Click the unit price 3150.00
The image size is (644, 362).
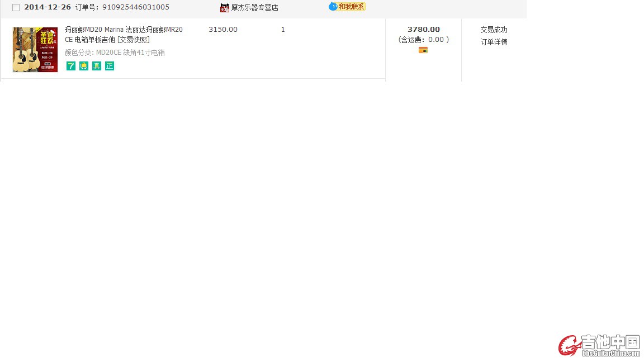pos(223,30)
